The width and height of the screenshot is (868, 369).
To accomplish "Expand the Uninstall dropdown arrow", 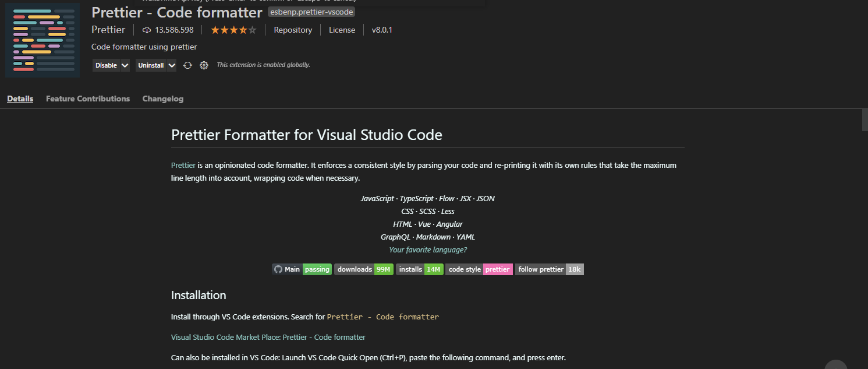I will click(x=172, y=65).
